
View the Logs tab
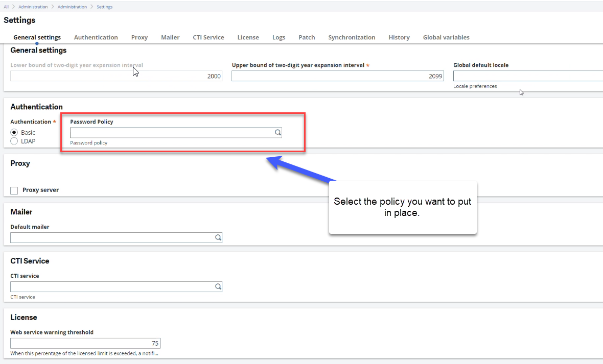[x=279, y=37]
